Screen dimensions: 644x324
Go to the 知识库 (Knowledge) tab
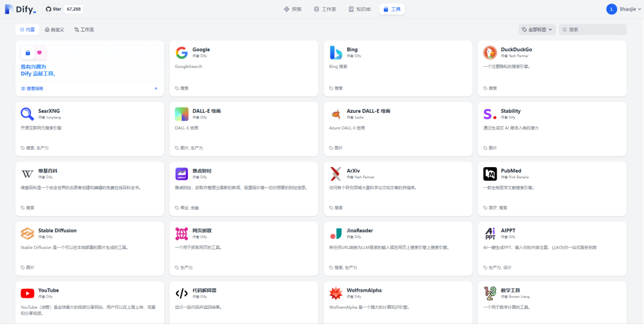coord(360,9)
